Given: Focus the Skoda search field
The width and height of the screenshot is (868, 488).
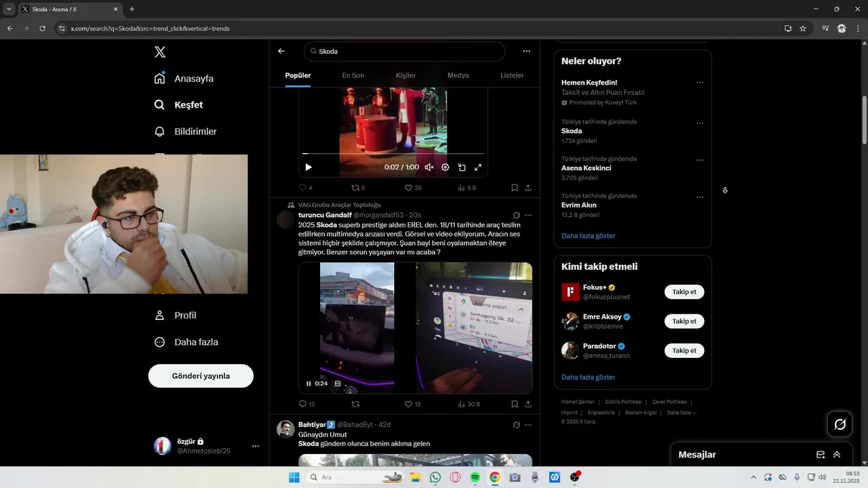Looking at the screenshot, I should point(405,52).
